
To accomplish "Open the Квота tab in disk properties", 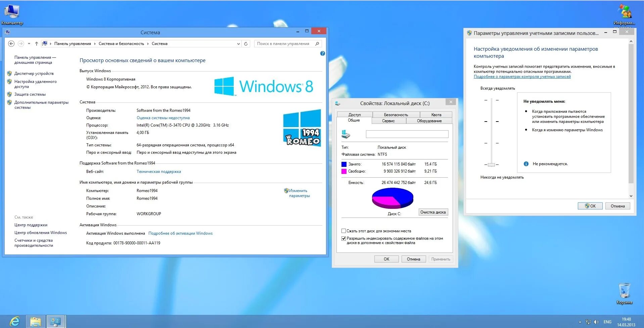I will click(436, 114).
